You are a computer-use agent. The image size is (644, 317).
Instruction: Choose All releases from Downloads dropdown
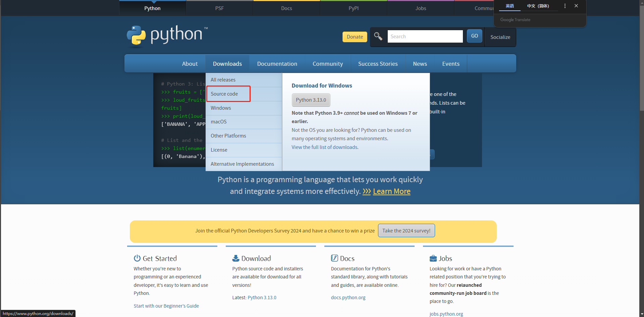(x=244, y=80)
